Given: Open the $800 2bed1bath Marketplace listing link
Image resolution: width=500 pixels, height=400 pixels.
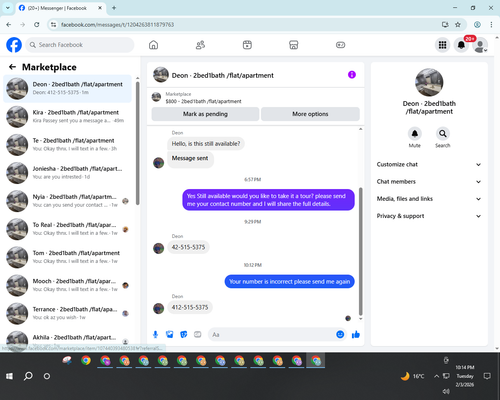Looking at the screenshot, I should 203,101.
